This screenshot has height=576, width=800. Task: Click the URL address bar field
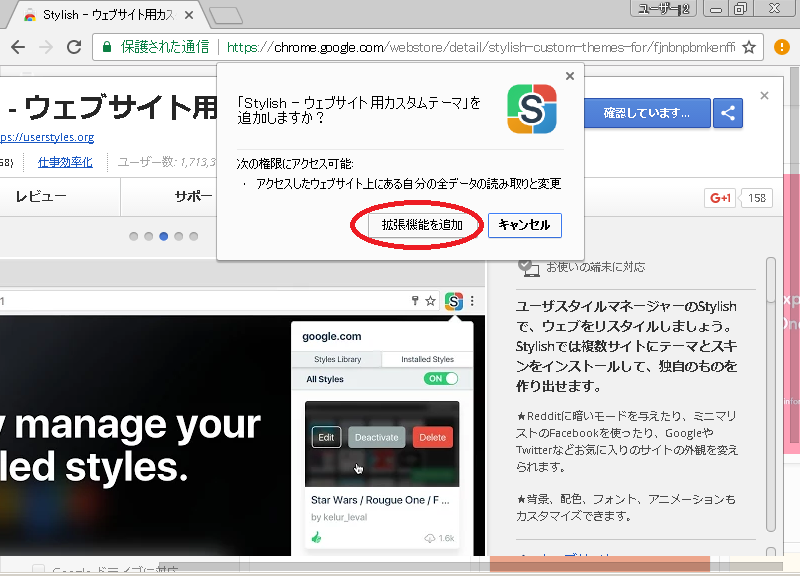[428, 47]
